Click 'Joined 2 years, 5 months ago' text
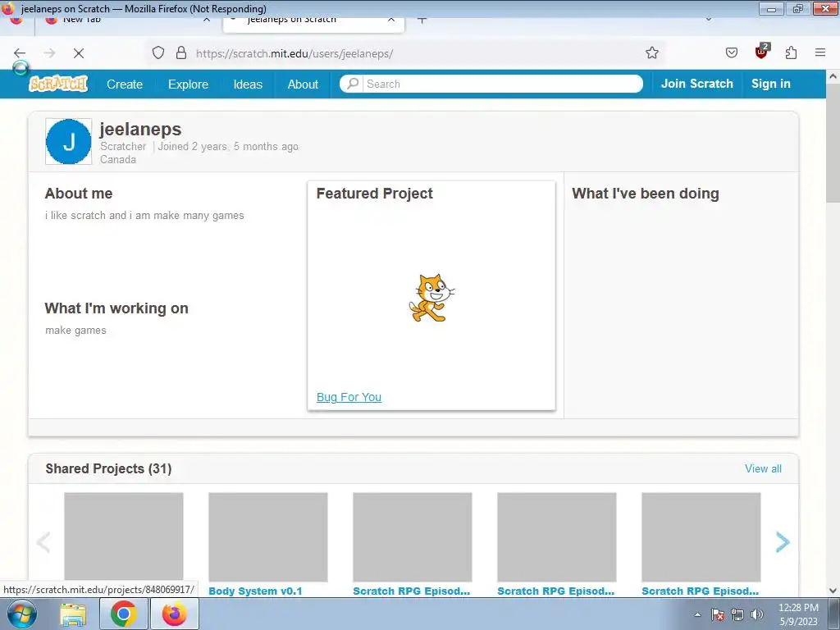The image size is (840, 630). (228, 146)
